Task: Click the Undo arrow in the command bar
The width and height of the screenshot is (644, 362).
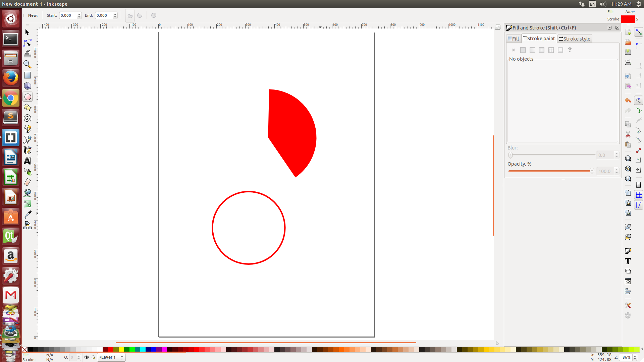Action: coord(628,101)
